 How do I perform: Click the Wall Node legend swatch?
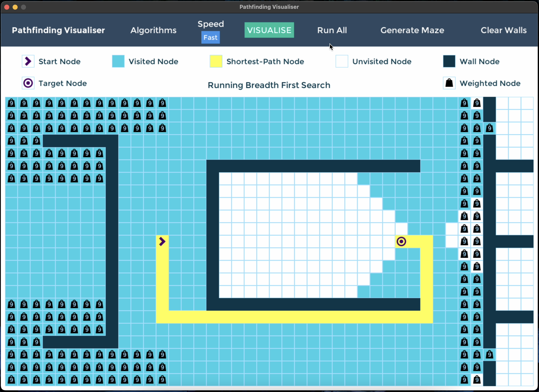point(449,61)
